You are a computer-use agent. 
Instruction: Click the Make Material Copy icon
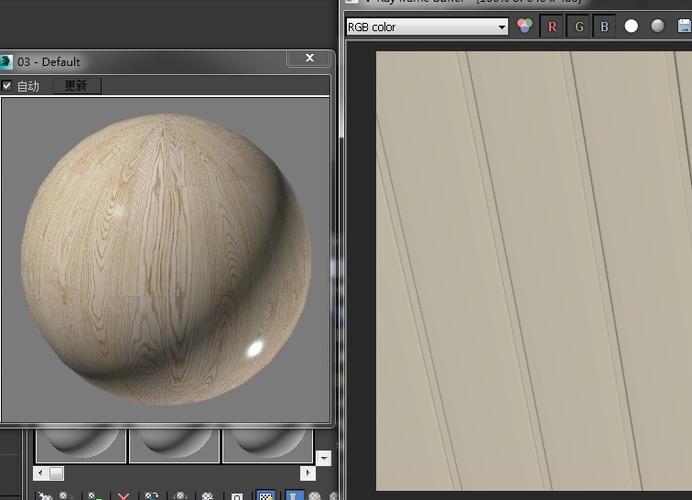(x=151, y=496)
